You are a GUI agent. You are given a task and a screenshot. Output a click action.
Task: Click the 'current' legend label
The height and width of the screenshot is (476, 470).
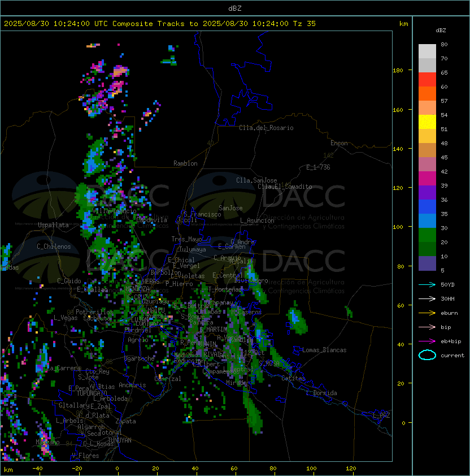tap(452, 355)
